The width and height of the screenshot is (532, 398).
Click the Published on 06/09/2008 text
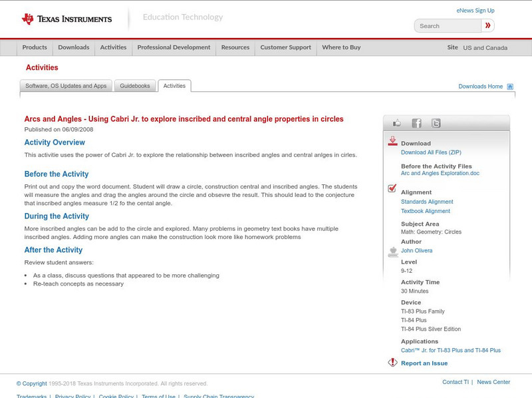click(59, 129)
